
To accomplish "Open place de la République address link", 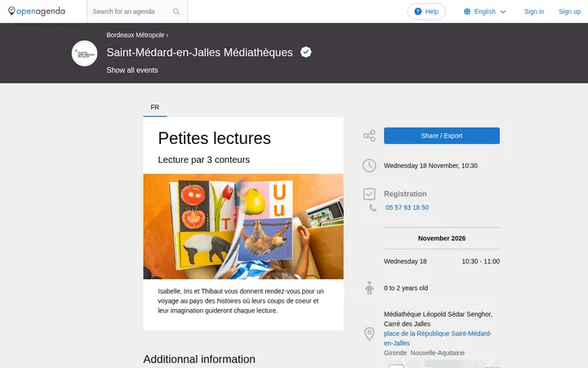I will (438, 339).
